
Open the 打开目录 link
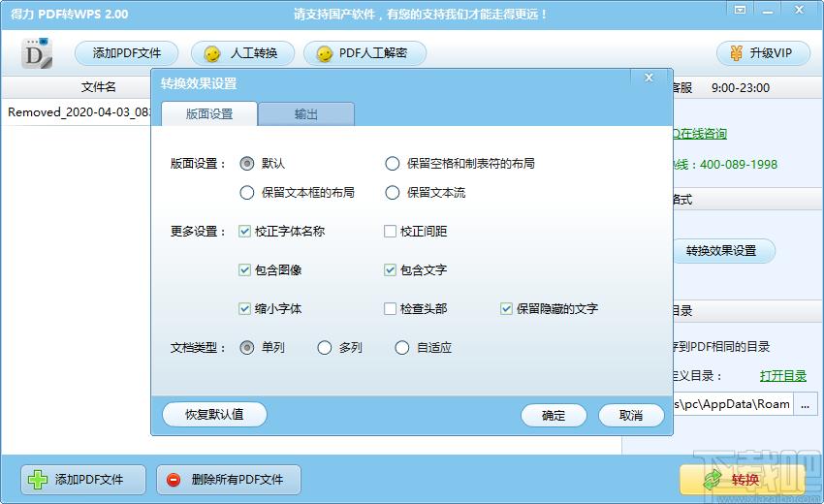[x=783, y=376]
